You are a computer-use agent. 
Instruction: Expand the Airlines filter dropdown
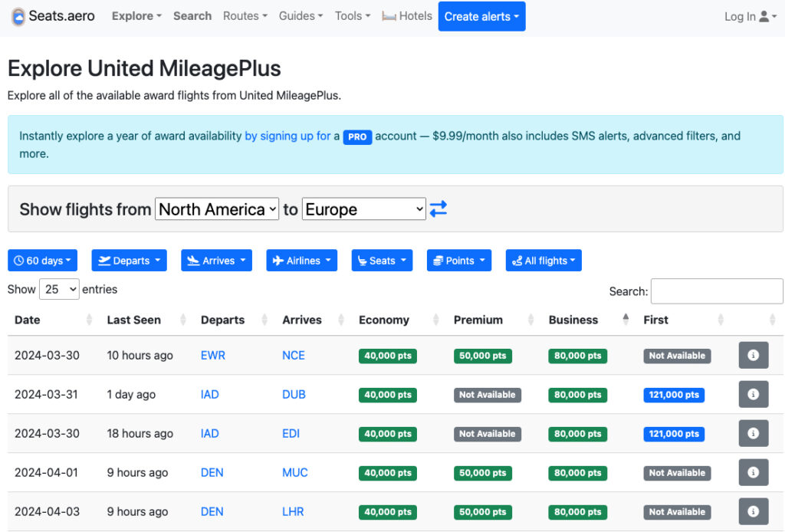[x=301, y=260]
